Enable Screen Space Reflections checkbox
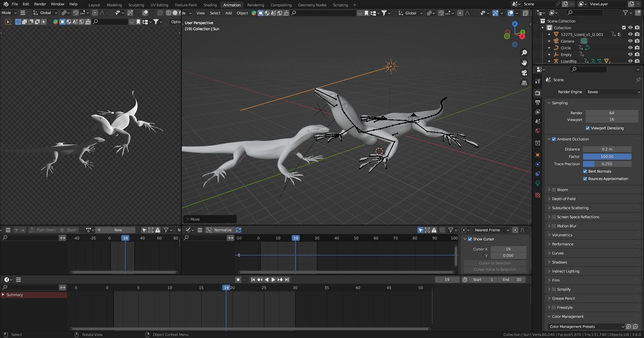 point(554,217)
